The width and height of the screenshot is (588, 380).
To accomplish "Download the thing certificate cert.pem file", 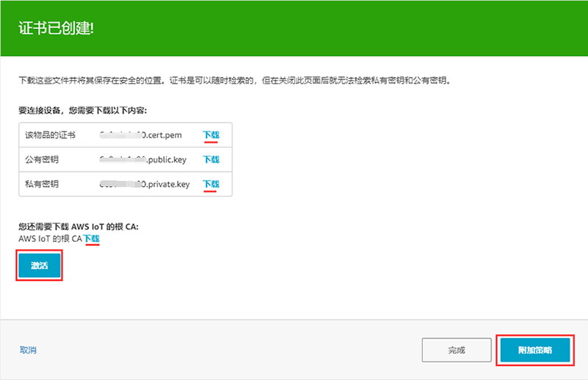I will click(211, 135).
